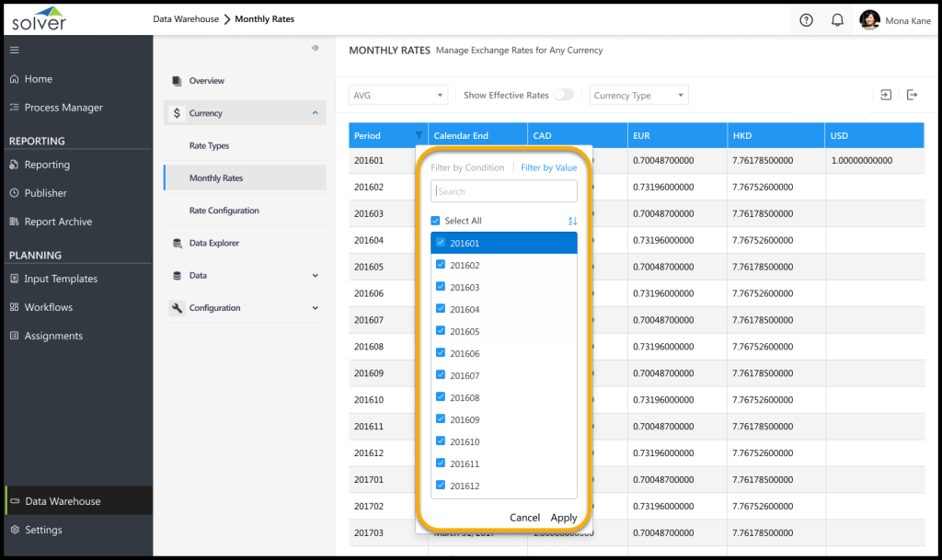
Task: Open the AVG rate type dropdown
Action: 398,95
